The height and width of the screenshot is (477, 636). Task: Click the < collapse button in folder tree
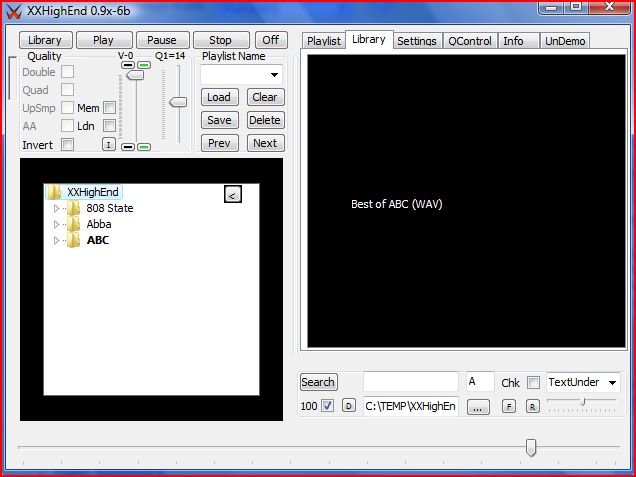(x=232, y=194)
